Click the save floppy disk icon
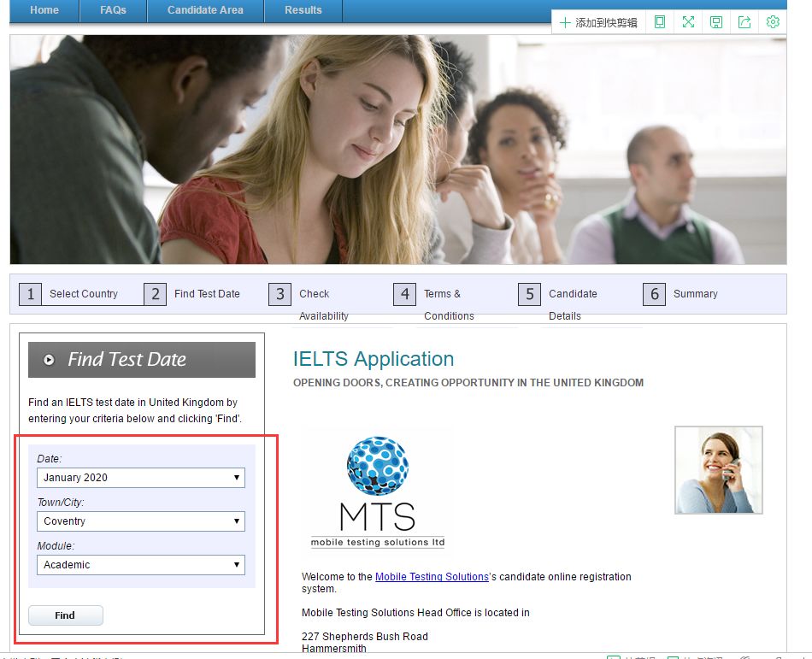The width and height of the screenshot is (812, 659). click(x=716, y=21)
